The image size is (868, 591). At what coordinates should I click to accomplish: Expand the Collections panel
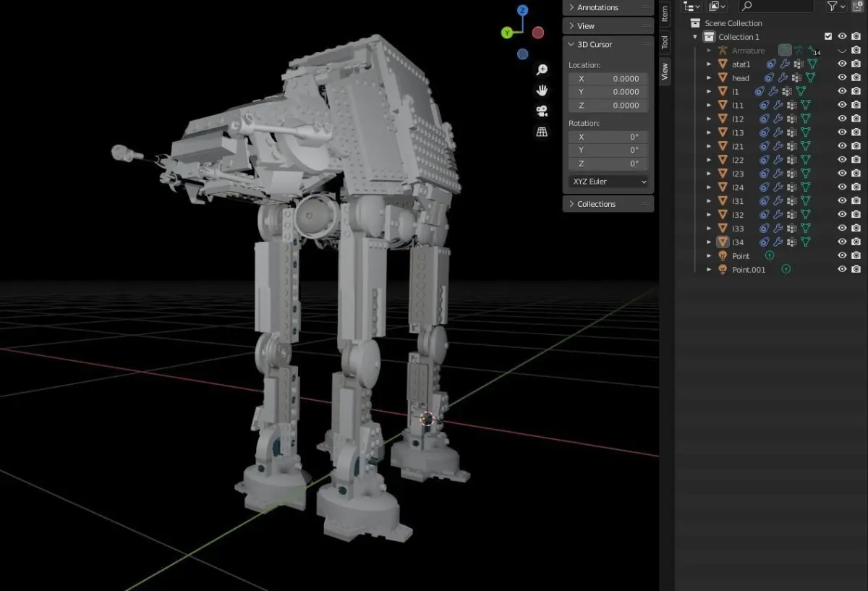click(608, 204)
